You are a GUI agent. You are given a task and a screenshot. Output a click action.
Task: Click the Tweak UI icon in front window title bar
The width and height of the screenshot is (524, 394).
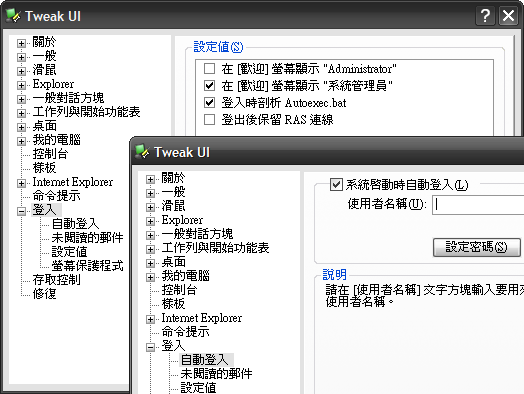tap(142, 152)
